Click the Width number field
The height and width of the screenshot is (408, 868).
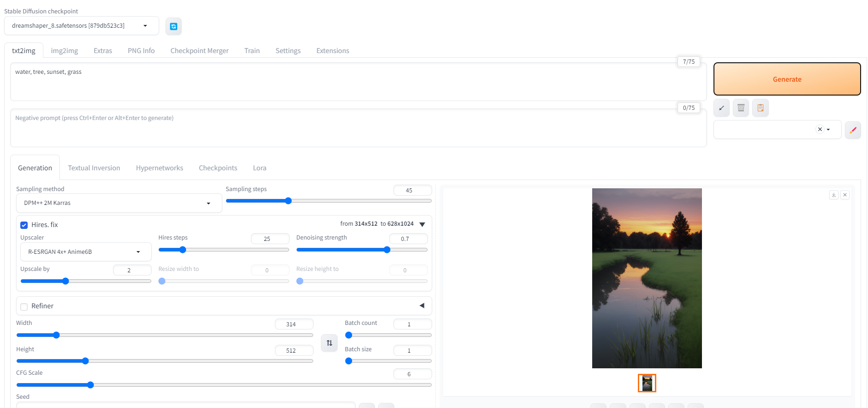[x=294, y=324]
